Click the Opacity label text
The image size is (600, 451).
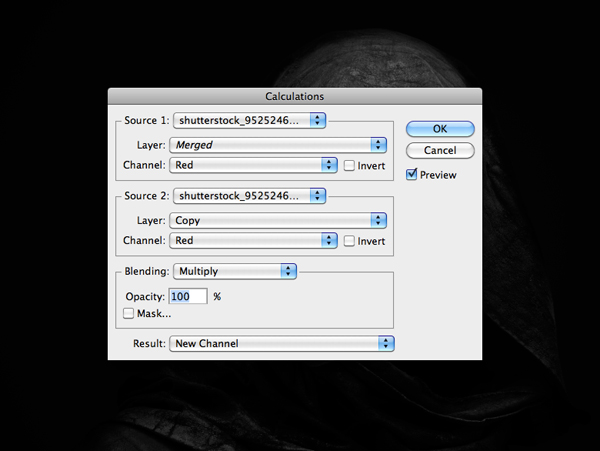point(144,297)
